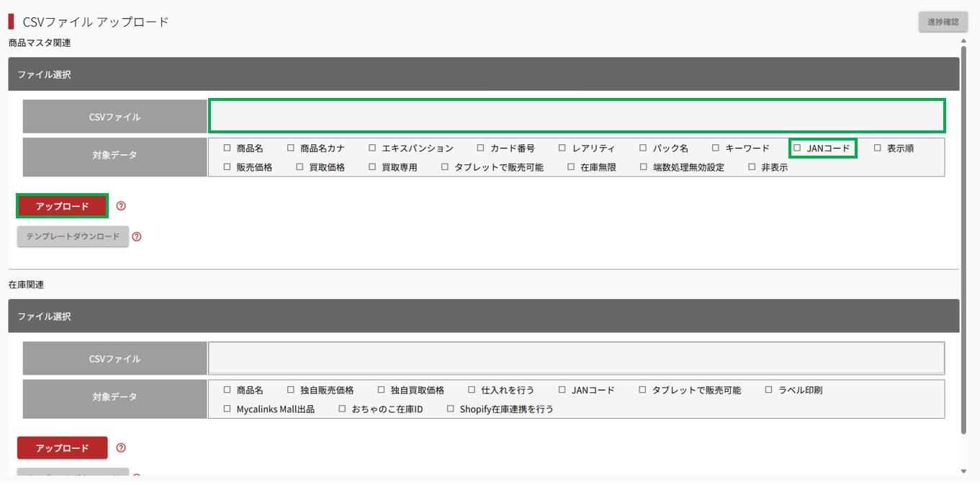Click the scrollbar down arrow
Viewport: 980px width, 485px height.
964,471
